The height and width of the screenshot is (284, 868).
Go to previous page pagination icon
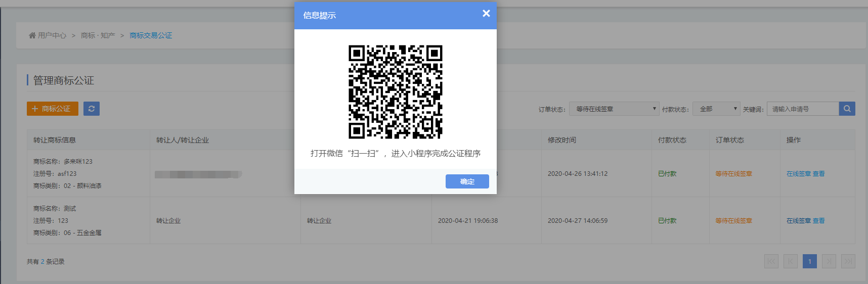791,261
